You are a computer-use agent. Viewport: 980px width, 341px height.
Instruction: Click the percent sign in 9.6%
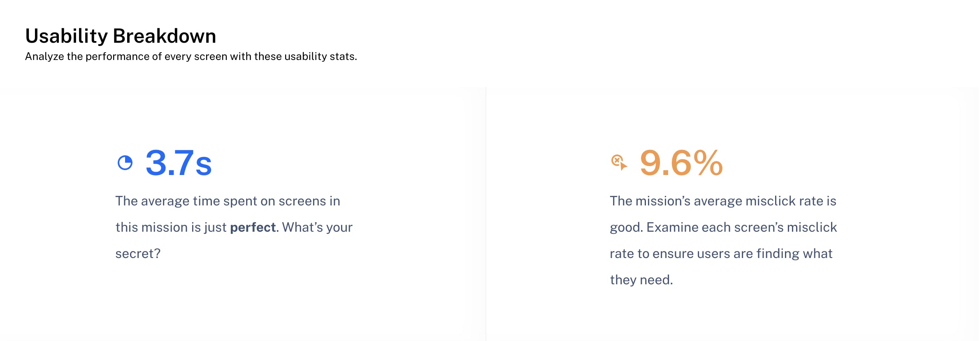point(708,163)
